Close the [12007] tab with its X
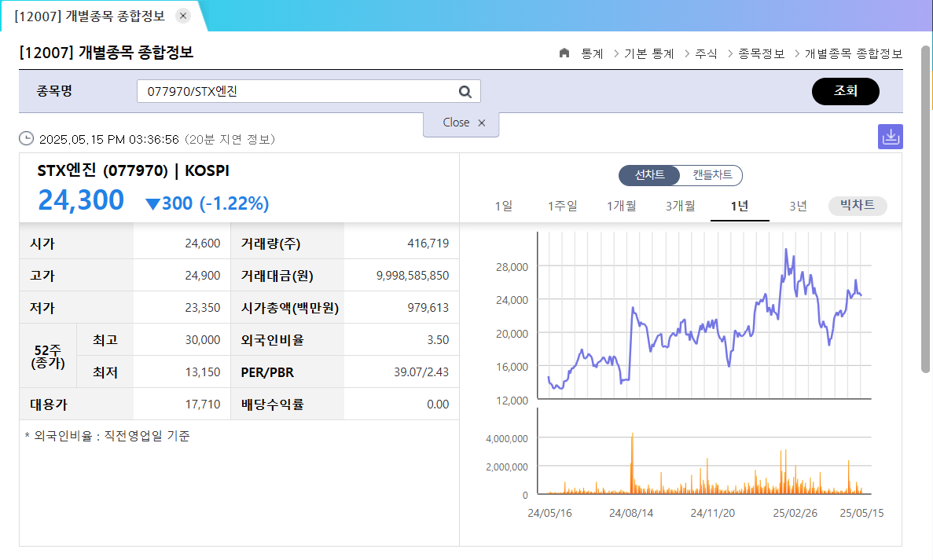 [x=183, y=16]
